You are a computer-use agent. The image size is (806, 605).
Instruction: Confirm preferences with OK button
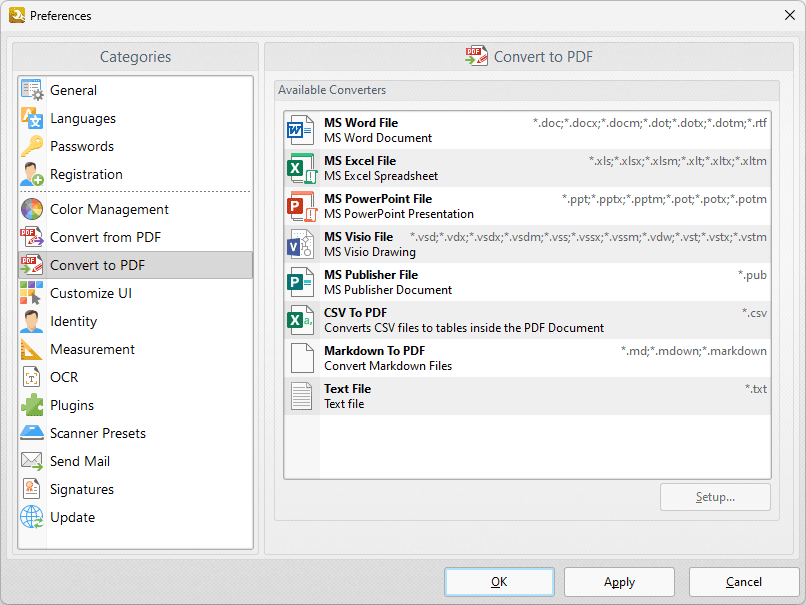[x=499, y=582]
